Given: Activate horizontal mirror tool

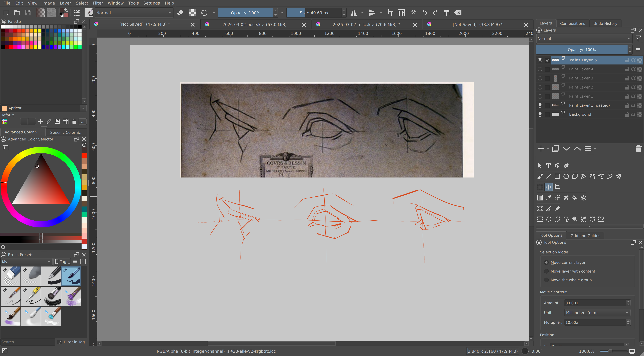Looking at the screenshot, I should tap(354, 13).
